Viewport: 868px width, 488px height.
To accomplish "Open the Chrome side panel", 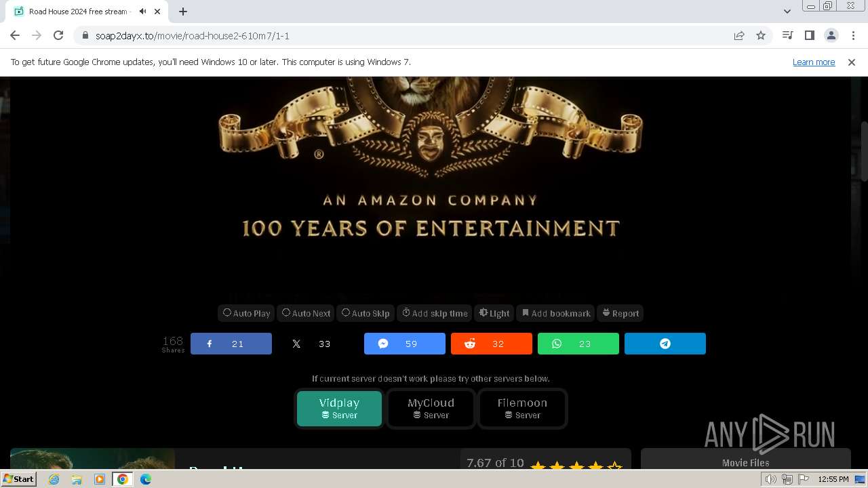I will (x=809, y=35).
